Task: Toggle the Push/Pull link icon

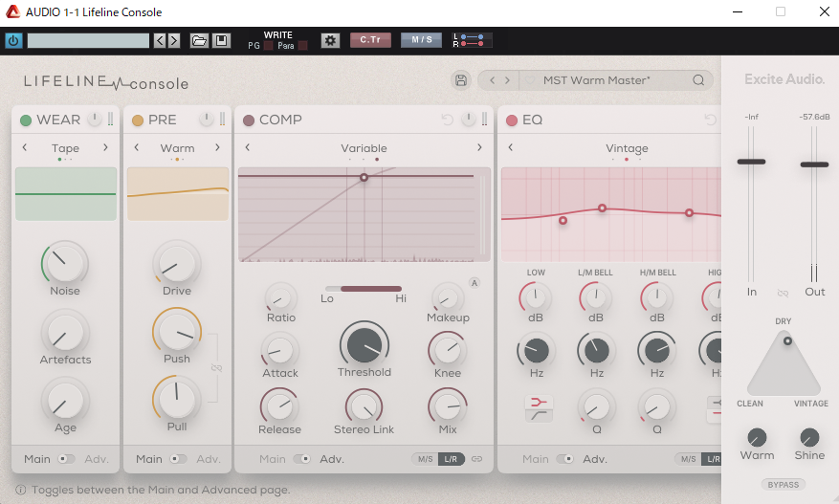Action: (x=216, y=367)
